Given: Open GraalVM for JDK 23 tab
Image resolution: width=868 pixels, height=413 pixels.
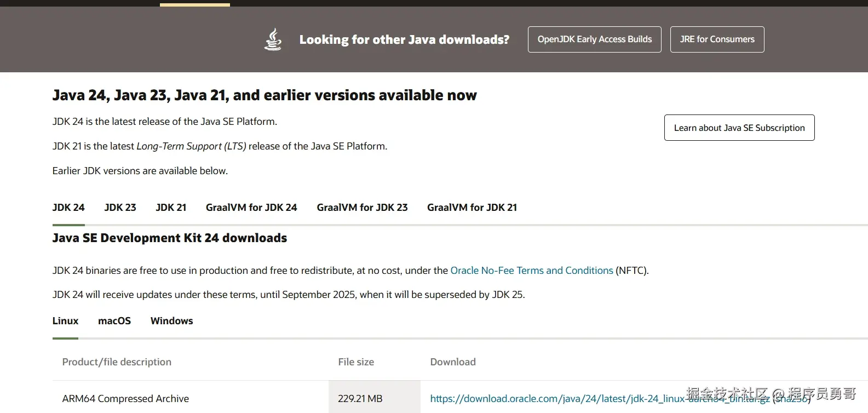Looking at the screenshot, I should point(362,208).
